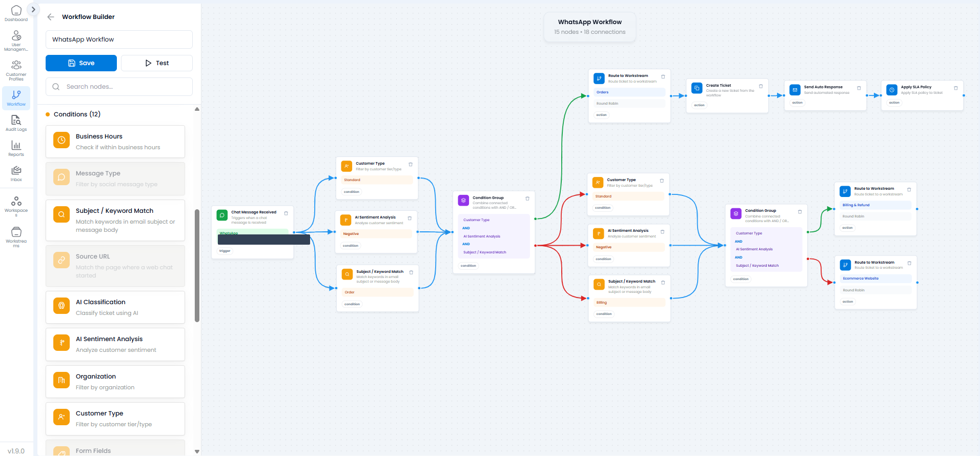
Task: Select Customer Type card in the Conditions list
Action: click(x=115, y=419)
